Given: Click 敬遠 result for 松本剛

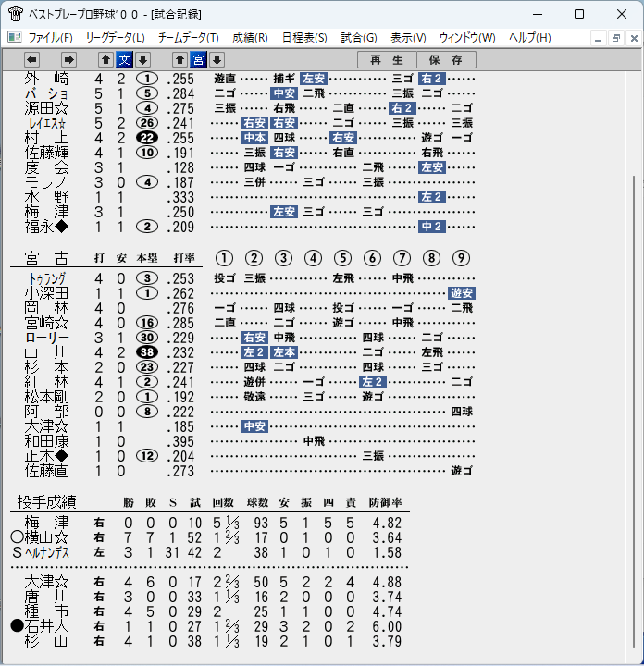Looking at the screenshot, I should [254, 397].
